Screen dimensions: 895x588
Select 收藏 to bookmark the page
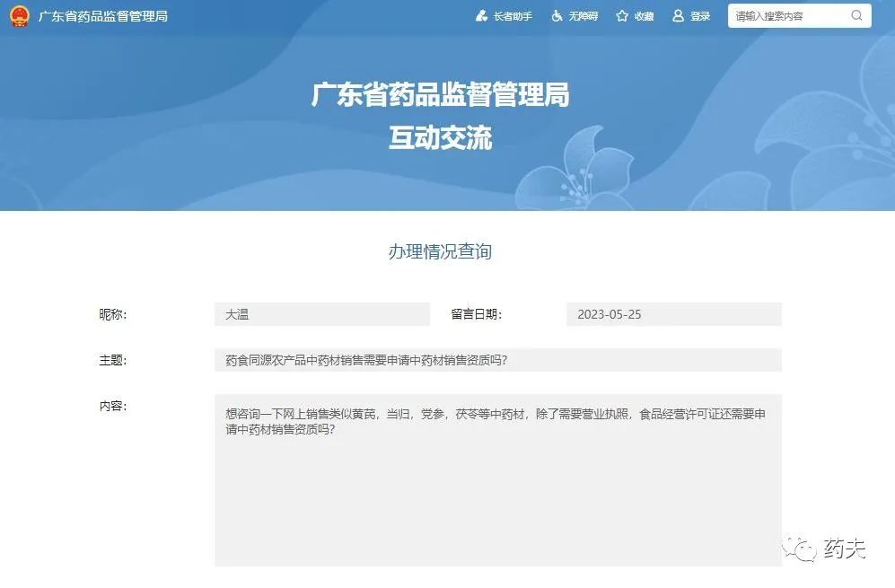pos(644,16)
